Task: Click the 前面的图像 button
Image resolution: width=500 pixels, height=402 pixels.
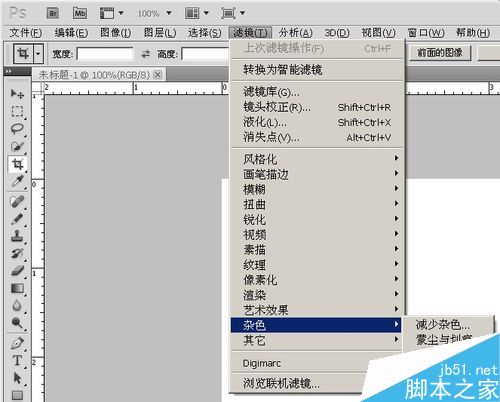Action: point(440,53)
